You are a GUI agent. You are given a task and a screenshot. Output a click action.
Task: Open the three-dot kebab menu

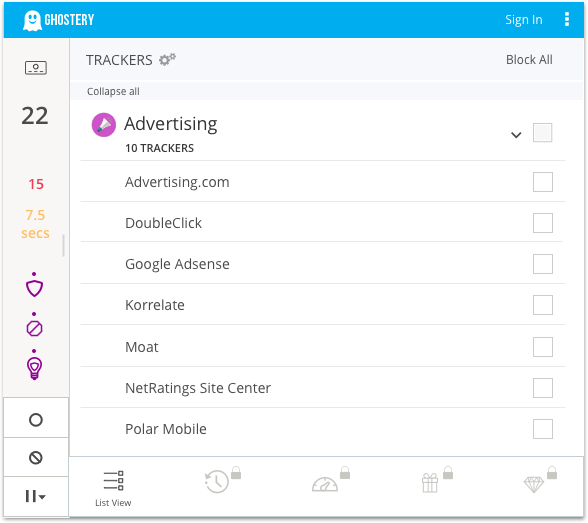[567, 19]
